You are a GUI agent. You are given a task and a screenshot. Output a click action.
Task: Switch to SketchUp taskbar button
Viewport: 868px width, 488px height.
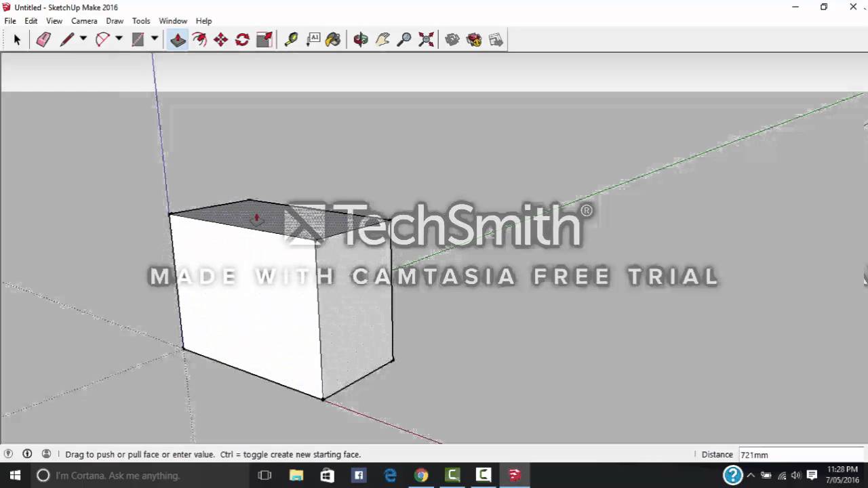tap(515, 475)
